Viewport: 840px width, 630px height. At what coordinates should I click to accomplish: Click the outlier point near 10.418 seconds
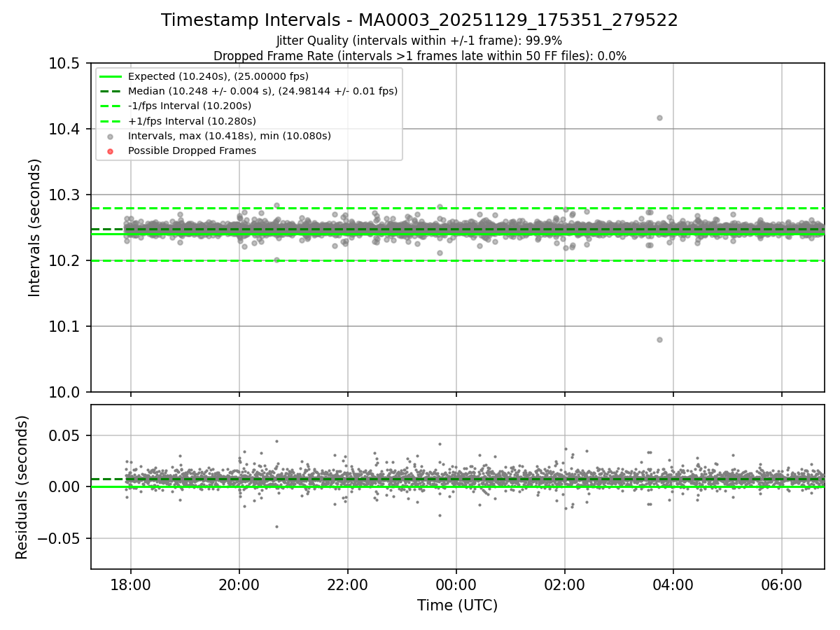[x=659, y=118]
